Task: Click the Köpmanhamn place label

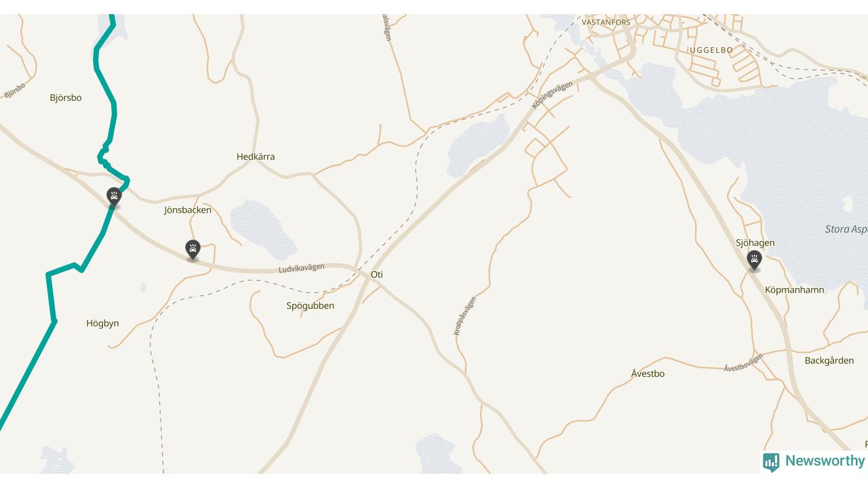Action: [795, 290]
